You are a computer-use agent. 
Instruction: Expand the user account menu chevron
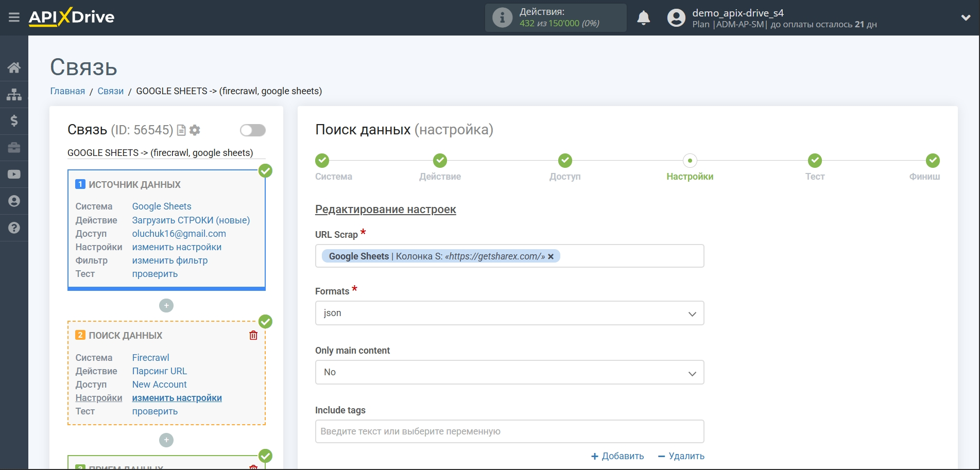point(966,18)
